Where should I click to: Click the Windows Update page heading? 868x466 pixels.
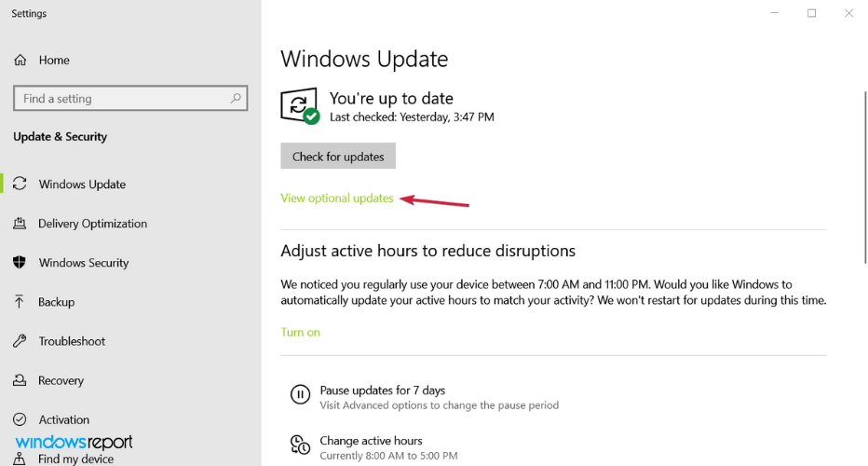(364, 59)
